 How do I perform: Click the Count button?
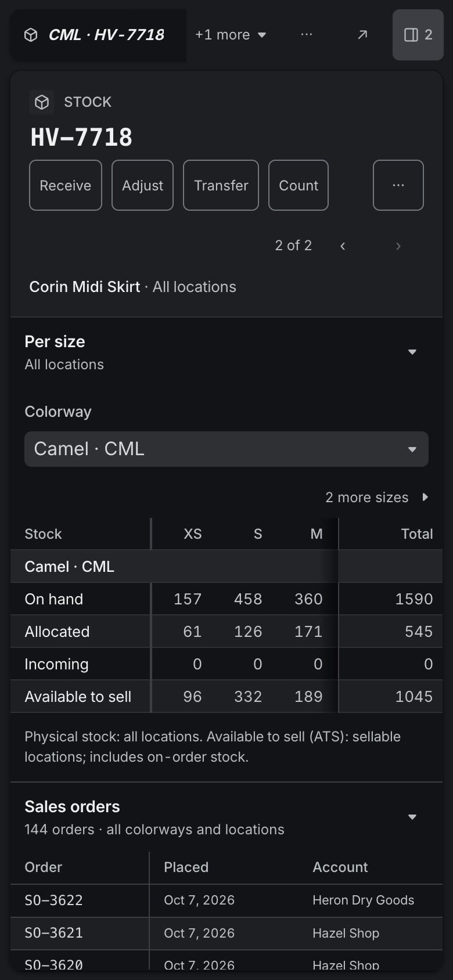pyautogui.click(x=299, y=185)
